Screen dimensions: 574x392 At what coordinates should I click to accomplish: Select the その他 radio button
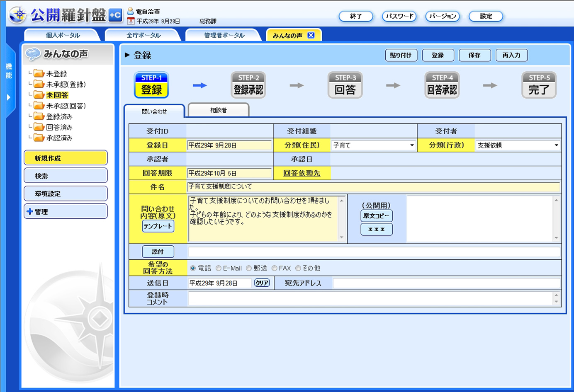[x=298, y=269]
